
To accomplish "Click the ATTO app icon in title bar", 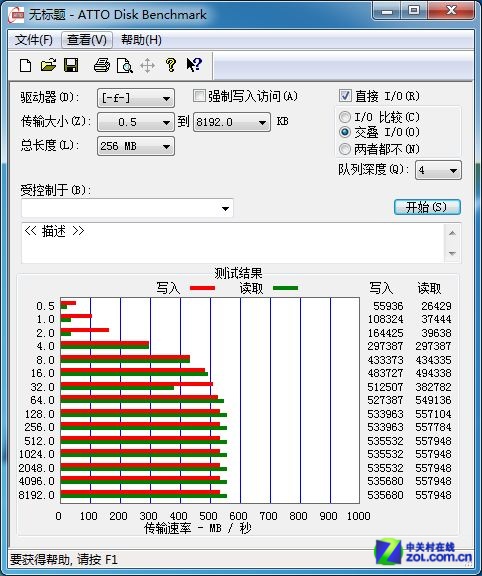I will (x=17, y=15).
